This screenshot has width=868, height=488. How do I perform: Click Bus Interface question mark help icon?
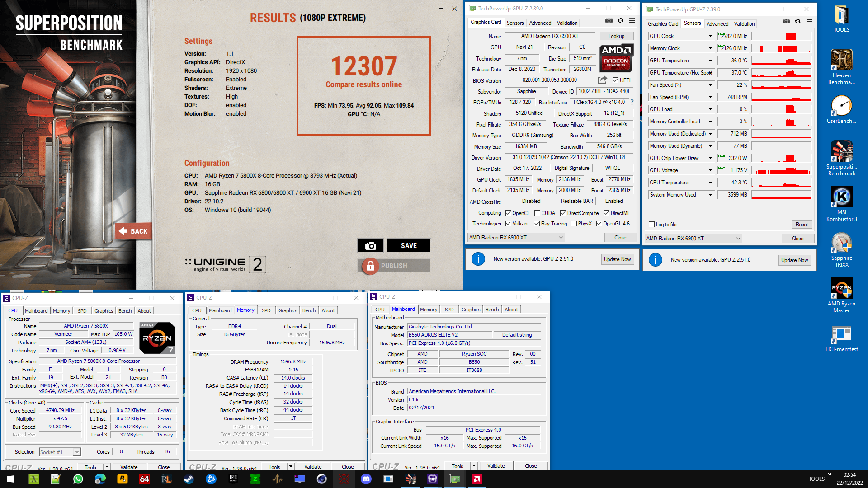(632, 102)
